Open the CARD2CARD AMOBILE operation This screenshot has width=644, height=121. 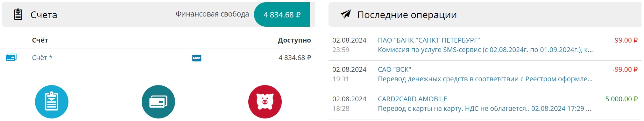[412, 99]
